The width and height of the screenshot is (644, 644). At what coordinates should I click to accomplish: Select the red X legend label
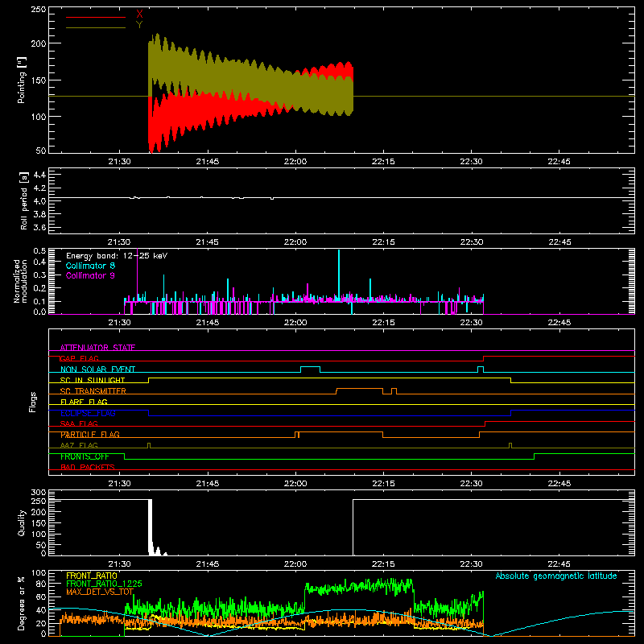(x=139, y=14)
